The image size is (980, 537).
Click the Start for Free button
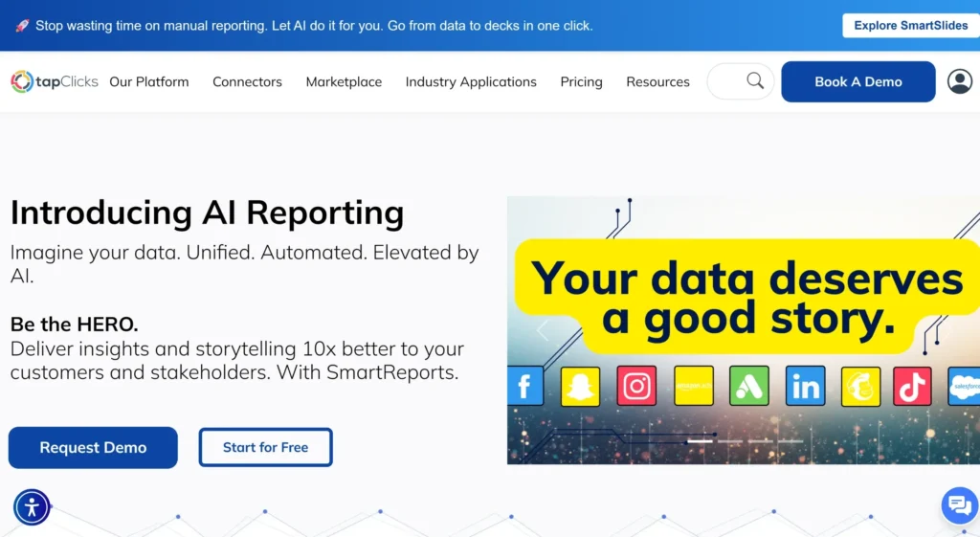pos(265,447)
